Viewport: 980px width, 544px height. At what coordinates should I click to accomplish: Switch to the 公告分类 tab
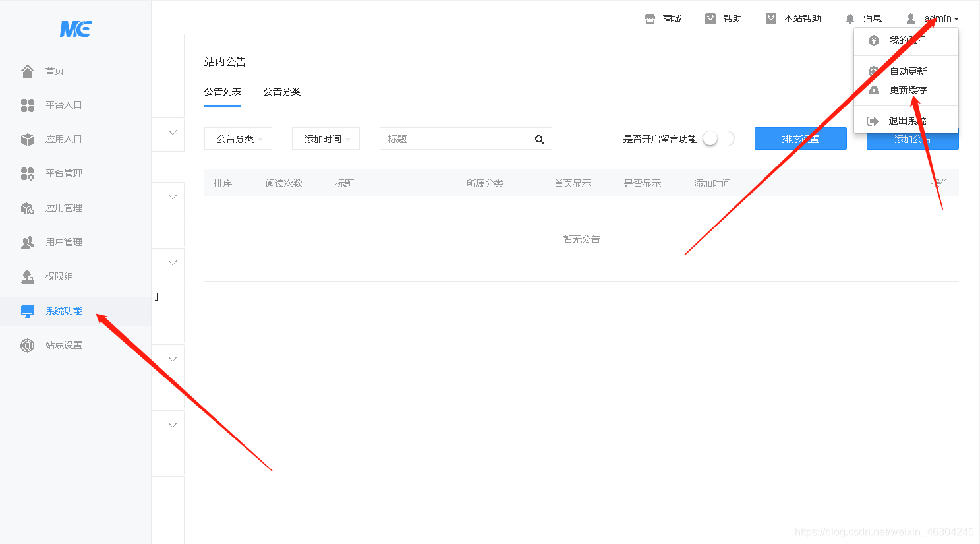pyautogui.click(x=281, y=92)
